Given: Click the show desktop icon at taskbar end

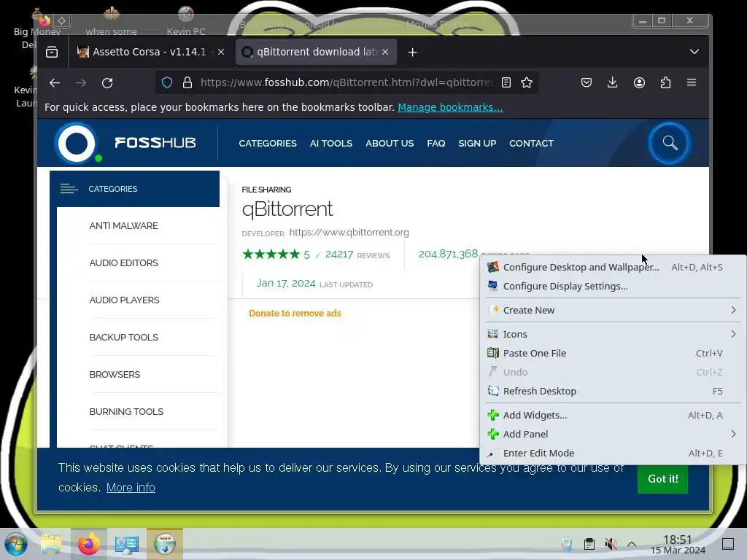Looking at the screenshot, I should coord(728,544).
